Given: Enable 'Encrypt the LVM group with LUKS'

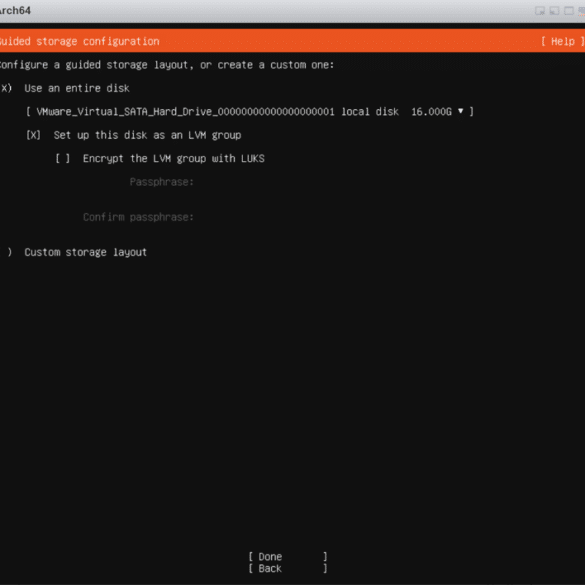Looking at the screenshot, I should [63, 159].
